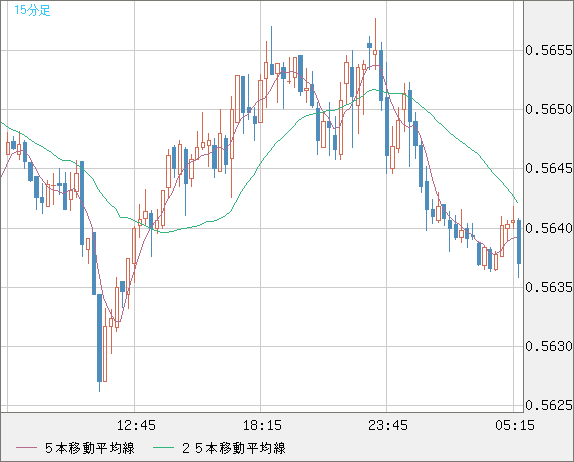Screen dimensions: 574x462
Task: Click the 05:15 time axis label
Action: click(x=515, y=425)
